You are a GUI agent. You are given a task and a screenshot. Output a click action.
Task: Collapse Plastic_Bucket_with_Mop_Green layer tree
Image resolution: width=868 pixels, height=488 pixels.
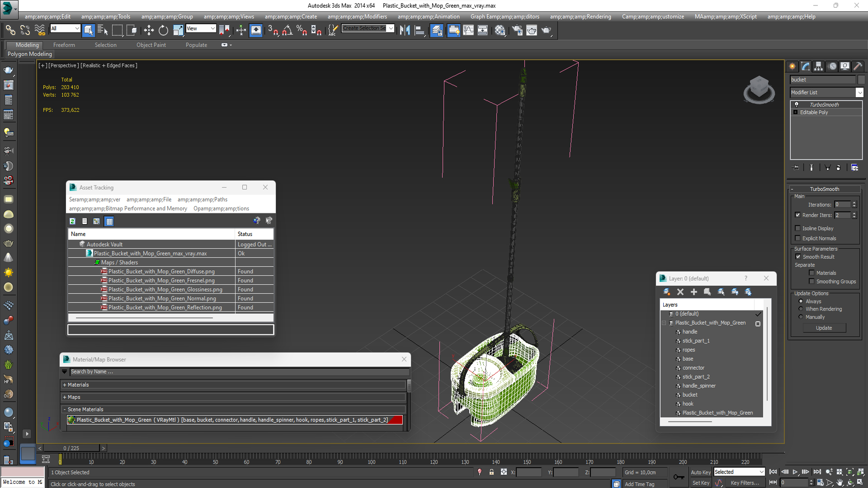[664, 323]
